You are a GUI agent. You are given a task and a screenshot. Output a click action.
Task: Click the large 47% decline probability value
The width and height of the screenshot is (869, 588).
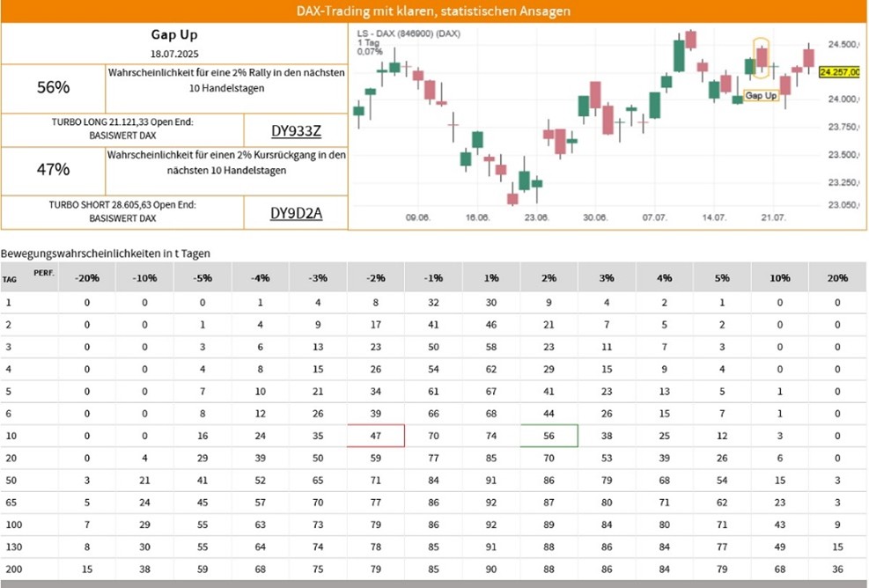(x=53, y=169)
